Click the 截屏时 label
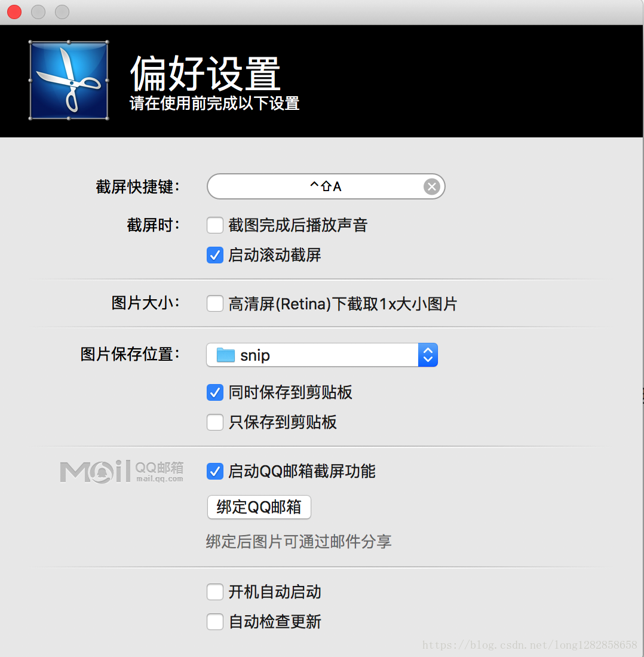This screenshot has height=657, width=644. click(154, 225)
